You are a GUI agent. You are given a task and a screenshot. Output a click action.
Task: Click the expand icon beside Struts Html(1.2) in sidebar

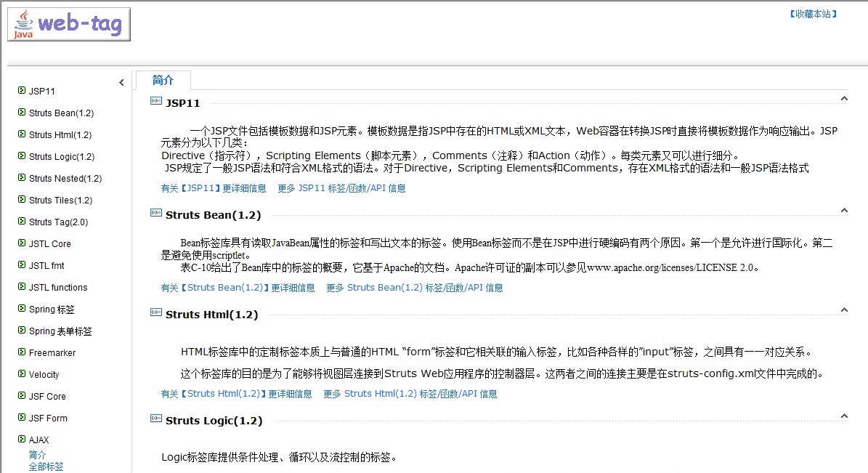(22, 134)
